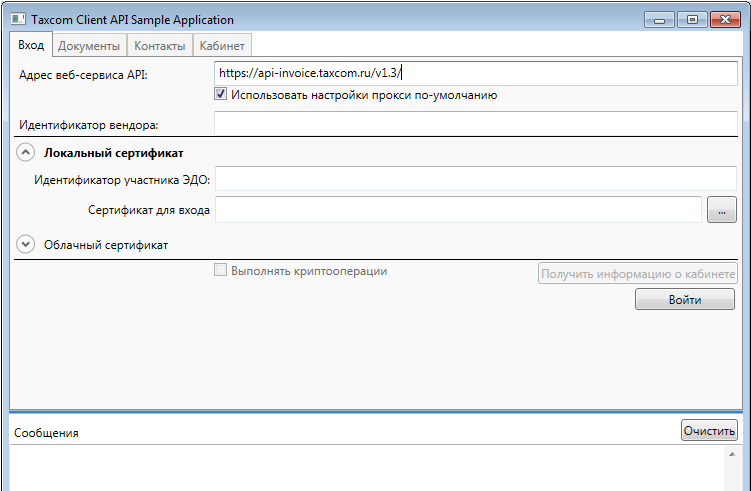Clear messages with the Очистить button
The image size is (751, 491).
coord(709,431)
